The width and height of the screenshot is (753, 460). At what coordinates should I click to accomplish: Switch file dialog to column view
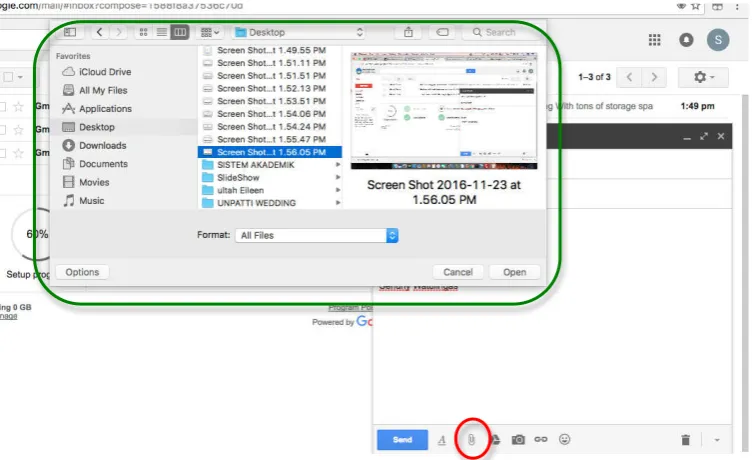(180, 32)
